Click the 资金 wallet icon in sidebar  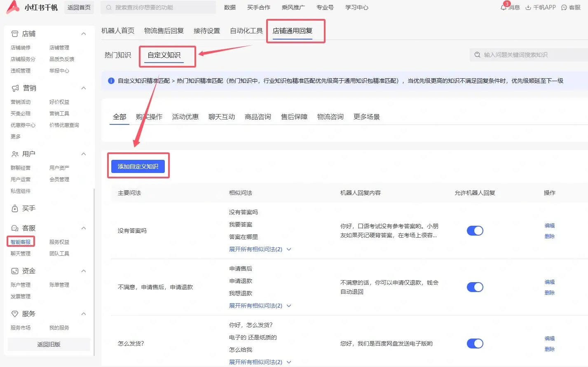click(x=15, y=271)
